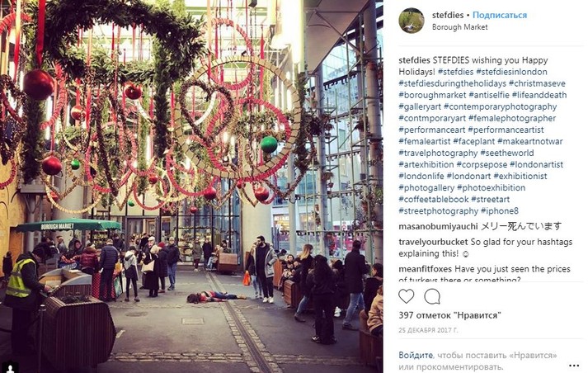
Task: Open the #christmaseve hashtag
Action: (x=537, y=83)
